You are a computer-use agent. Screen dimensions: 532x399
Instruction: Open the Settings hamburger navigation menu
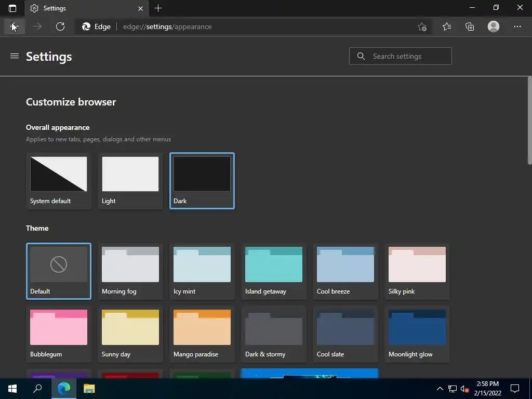click(14, 56)
